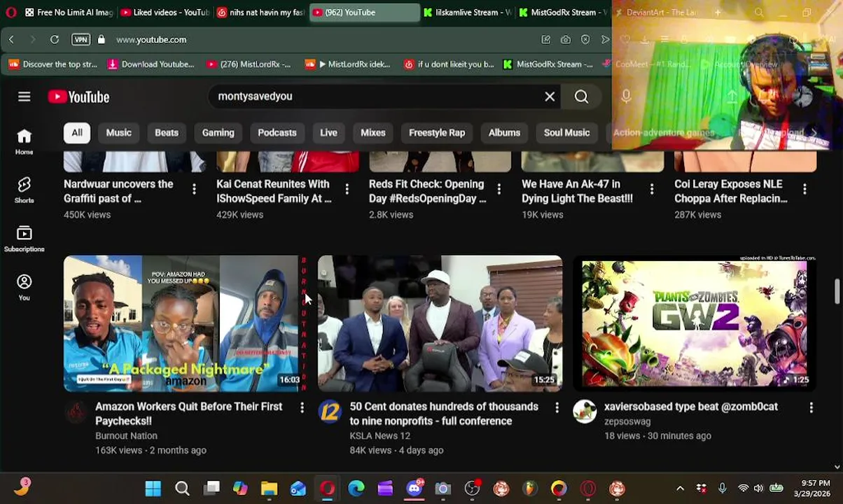Open Discover the top str... bookmark
The height and width of the screenshot is (504, 843).
click(53, 64)
